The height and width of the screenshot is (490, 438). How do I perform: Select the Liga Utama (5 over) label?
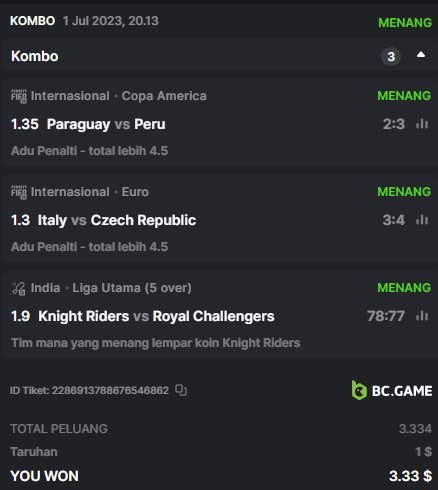[132, 288]
